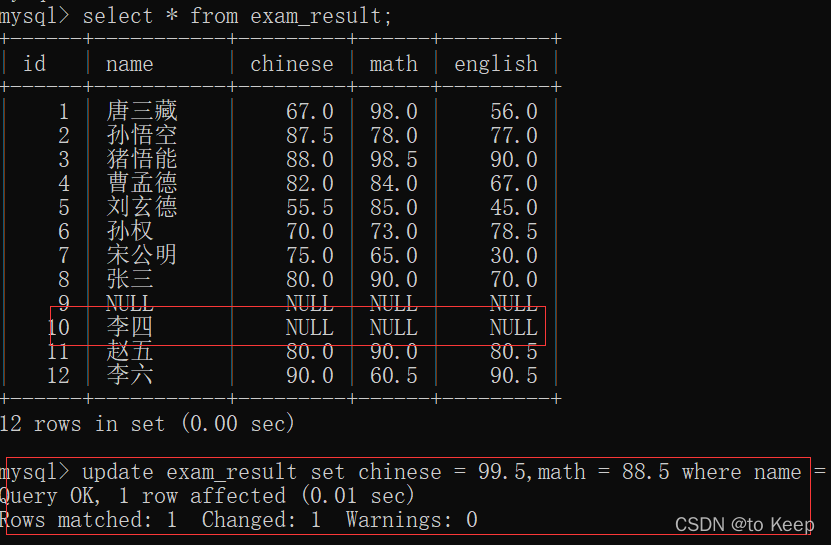The width and height of the screenshot is (831, 545).
Task: Click the NULL chinese value of 李四
Action: [310, 327]
